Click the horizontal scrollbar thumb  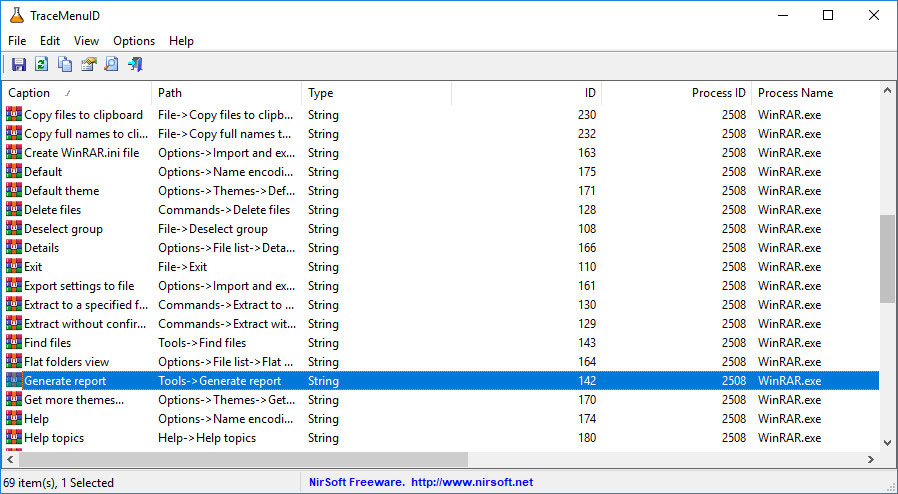(x=243, y=459)
